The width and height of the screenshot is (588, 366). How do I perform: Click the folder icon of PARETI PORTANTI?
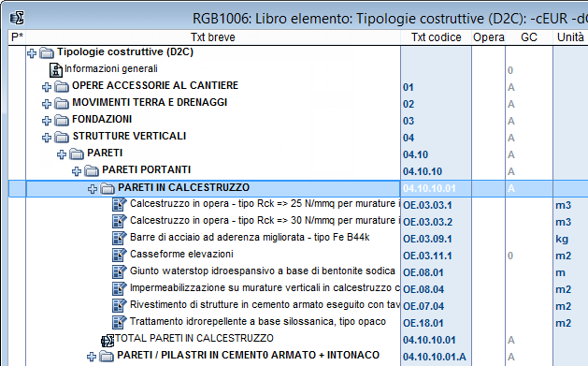click(x=92, y=170)
